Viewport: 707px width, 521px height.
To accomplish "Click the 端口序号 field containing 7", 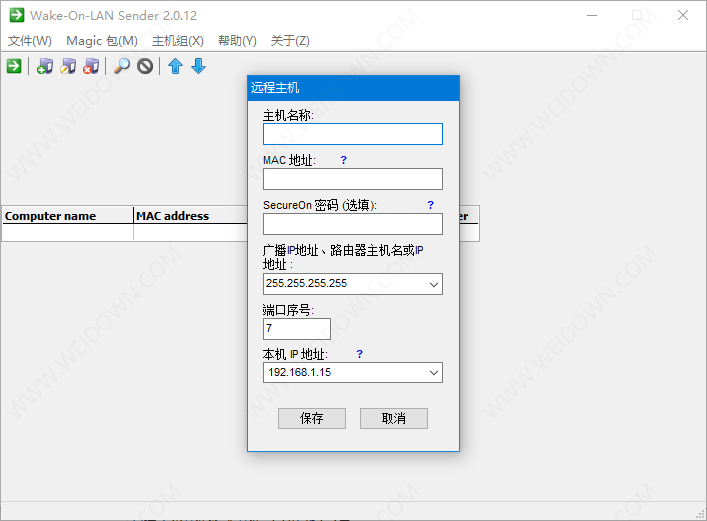I will pos(297,329).
